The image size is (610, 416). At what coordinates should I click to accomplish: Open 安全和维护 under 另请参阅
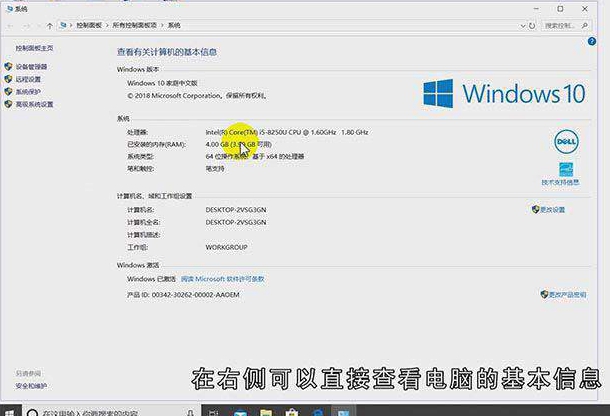tap(31, 386)
